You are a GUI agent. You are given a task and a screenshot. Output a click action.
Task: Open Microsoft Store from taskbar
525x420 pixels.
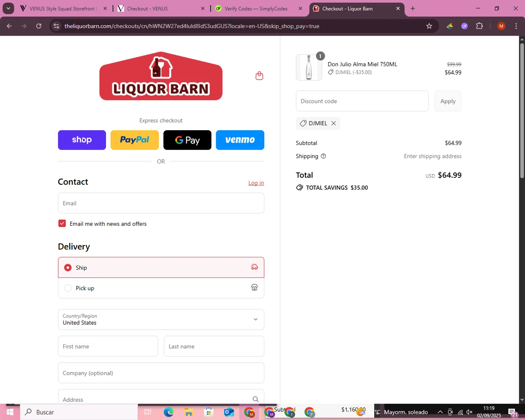click(209, 412)
